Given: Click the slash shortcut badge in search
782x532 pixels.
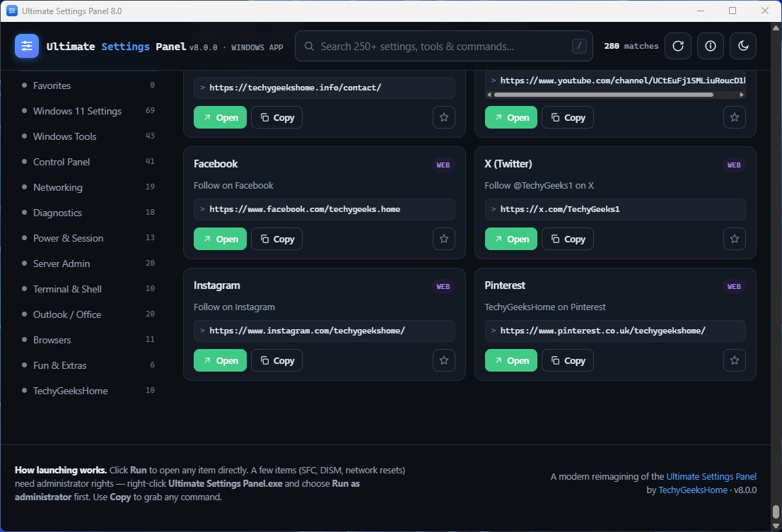Looking at the screenshot, I should [579, 46].
